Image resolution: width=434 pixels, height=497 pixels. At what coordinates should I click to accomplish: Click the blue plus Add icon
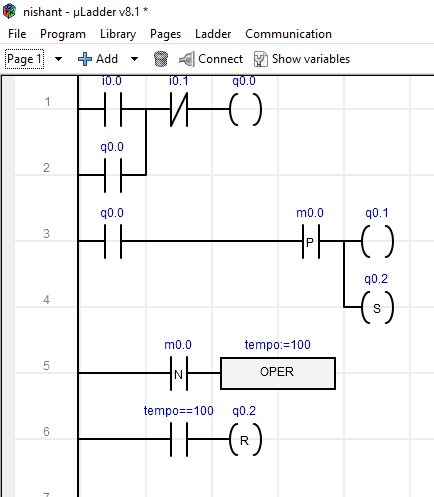pos(85,59)
